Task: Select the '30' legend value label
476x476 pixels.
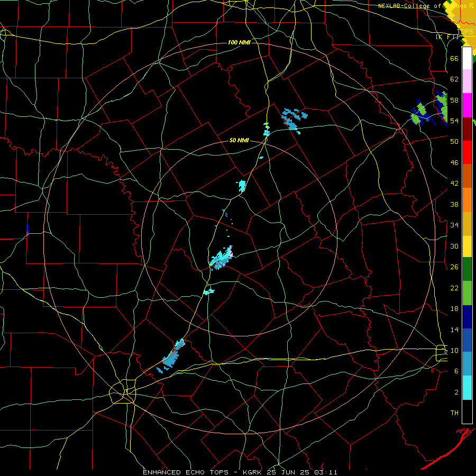Action: [454, 246]
